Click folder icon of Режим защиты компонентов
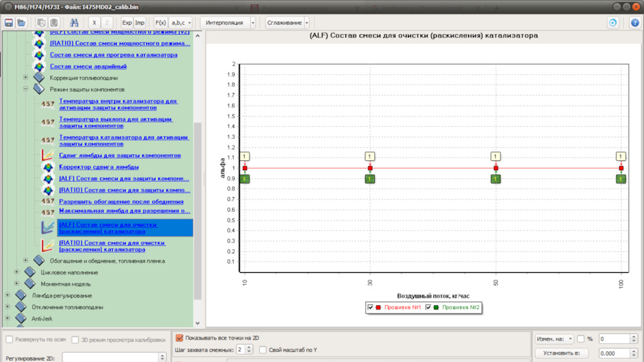 (39, 88)
